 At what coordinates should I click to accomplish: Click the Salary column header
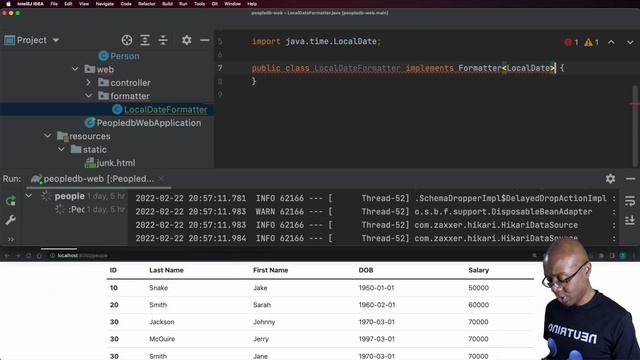tap(478, 270)
